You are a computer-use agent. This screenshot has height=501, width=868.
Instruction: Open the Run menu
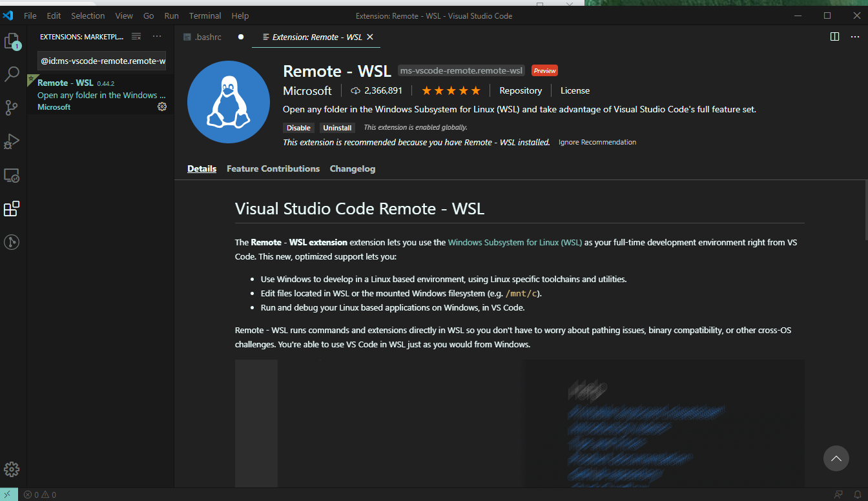click(x=171, y=15)
